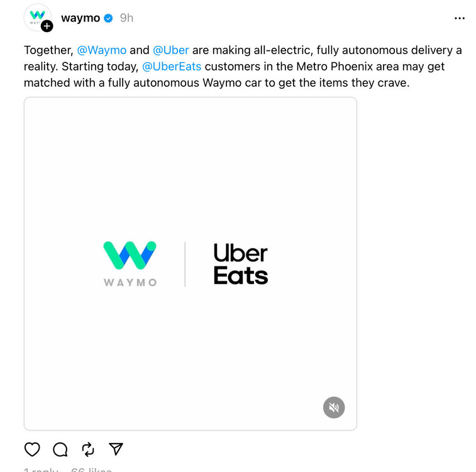Repost using the circular arrows icon
The width and height of the screenshot is (476, 472).
88,449
